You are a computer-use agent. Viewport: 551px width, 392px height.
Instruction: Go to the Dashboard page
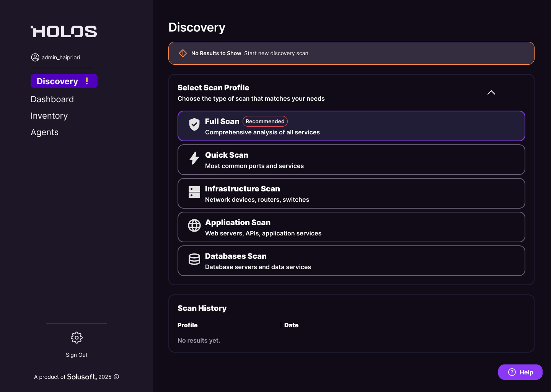pos(52,99)
